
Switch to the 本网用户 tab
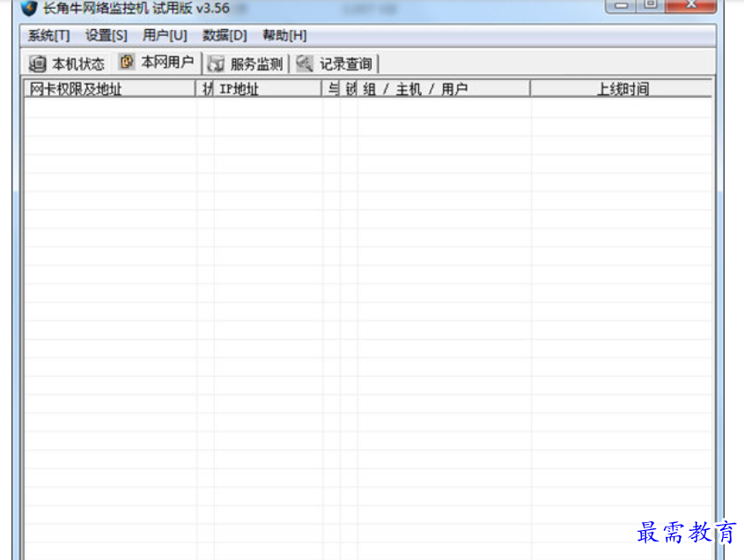click(x=157, y=63)
